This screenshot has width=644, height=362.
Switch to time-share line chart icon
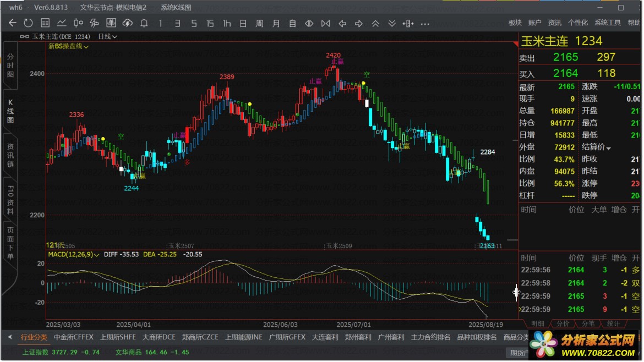coord(62,23)
